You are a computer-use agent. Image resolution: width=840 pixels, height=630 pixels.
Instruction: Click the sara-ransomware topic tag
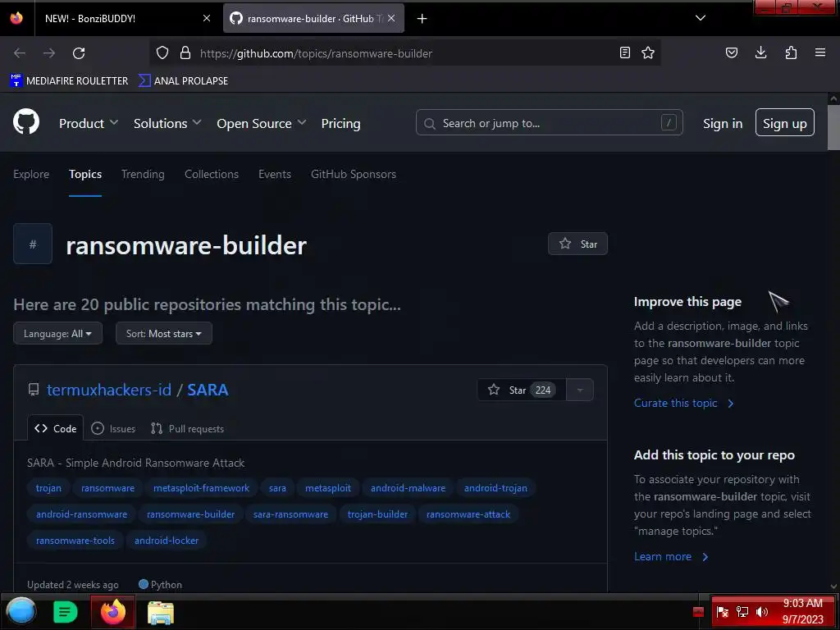291,514
